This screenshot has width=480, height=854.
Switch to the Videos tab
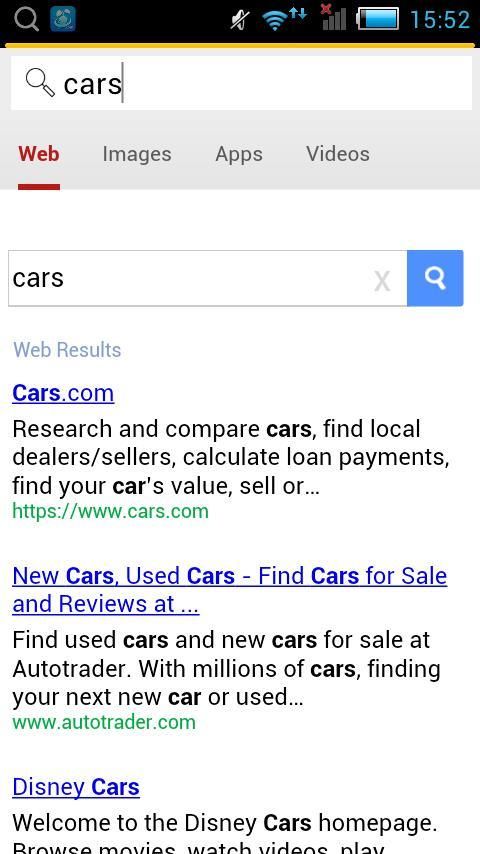(x=338, y=154)
